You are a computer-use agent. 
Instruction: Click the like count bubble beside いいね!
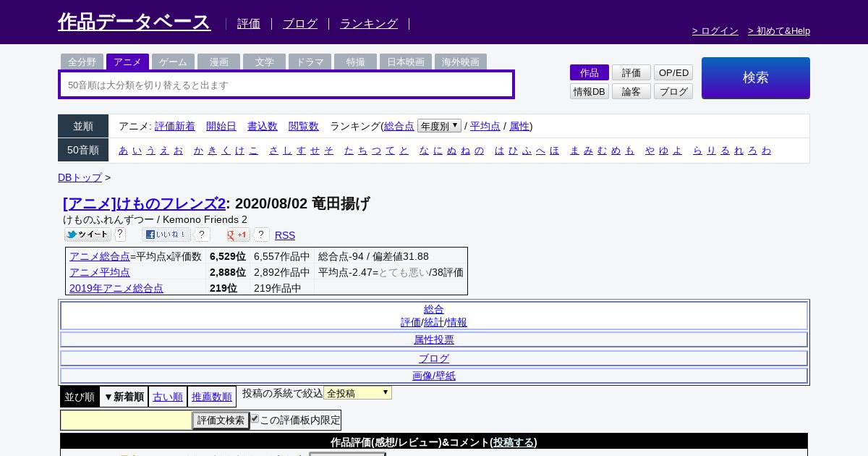[203, 235]
